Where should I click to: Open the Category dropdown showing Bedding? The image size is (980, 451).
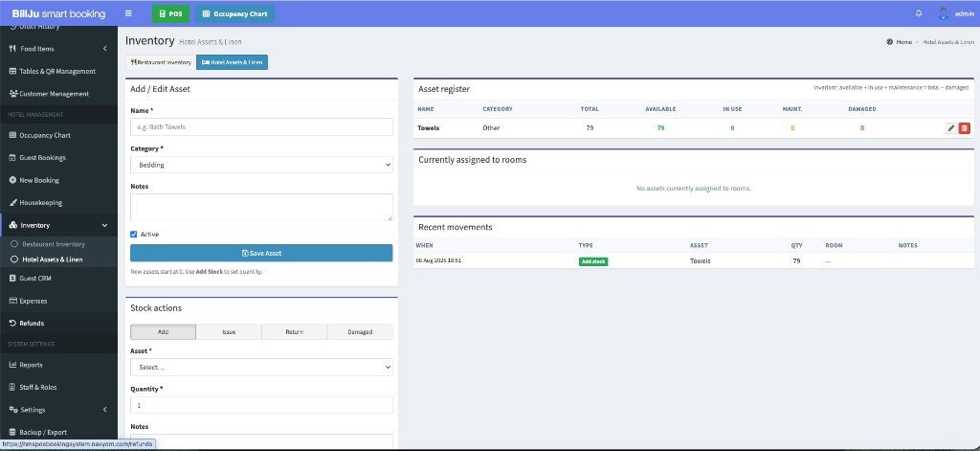coord(261,165)
